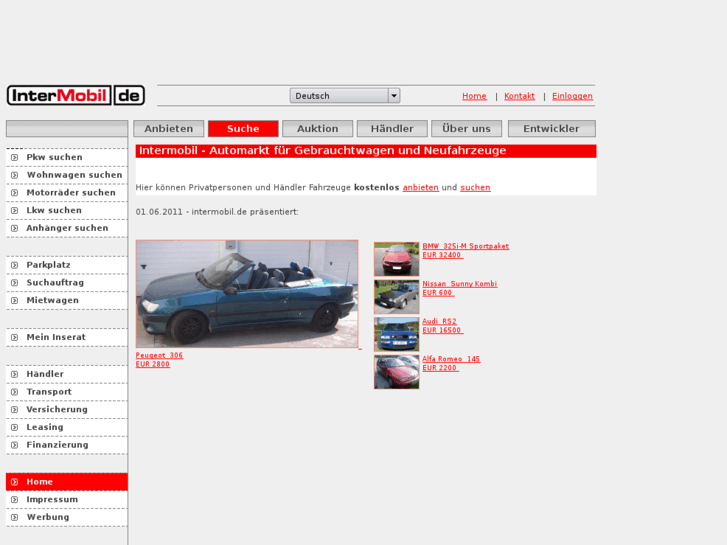The image size is (727, 545).
Task: Click arrow icon beside Finanzierung
Action: tap(14, 445)
